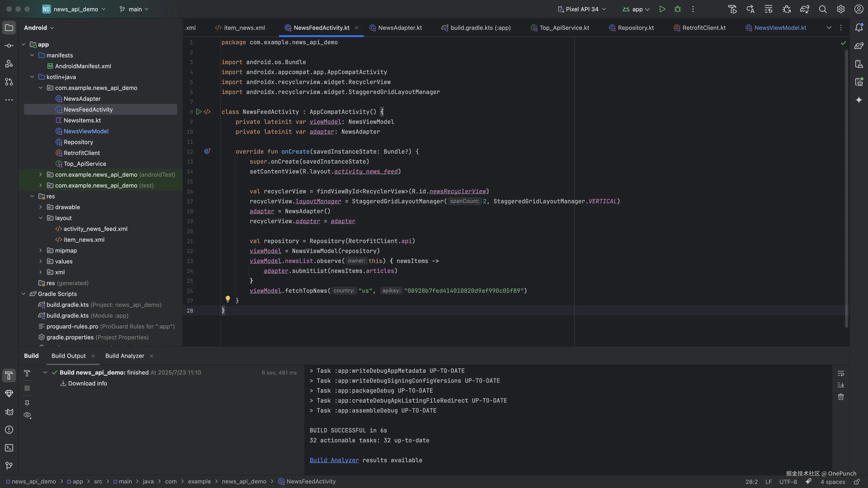Expand the mipmap folder
The image size is (868, 488).
(x=40, y=251)
